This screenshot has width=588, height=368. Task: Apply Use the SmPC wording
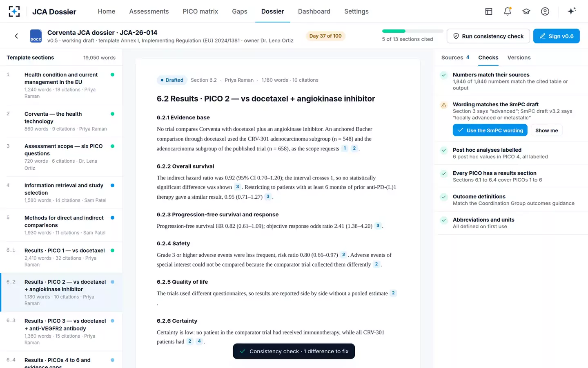click(490, 130)
